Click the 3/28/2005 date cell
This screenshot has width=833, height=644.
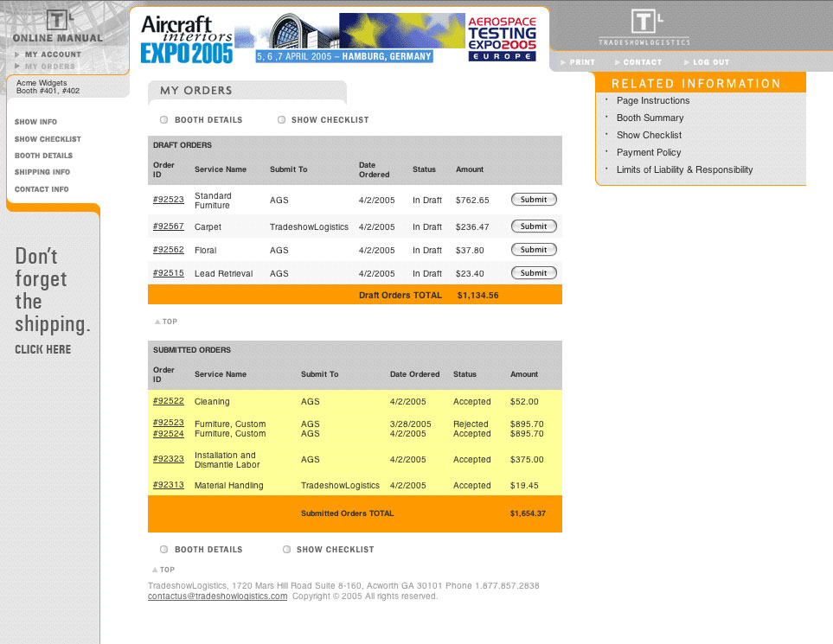coord(410,424)
